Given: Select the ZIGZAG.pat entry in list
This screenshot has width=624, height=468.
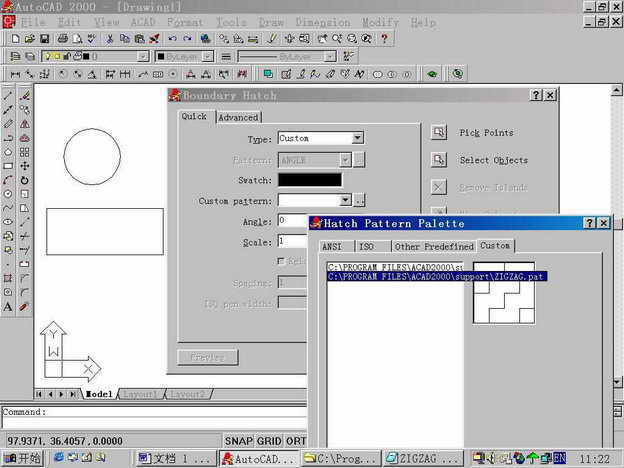Looking at the screenshot, I should 437,276.
